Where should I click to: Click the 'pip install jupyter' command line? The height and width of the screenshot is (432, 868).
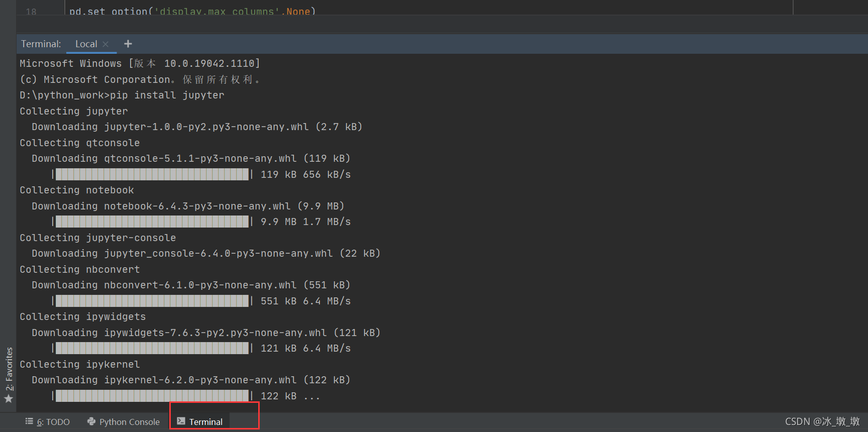pyautogui.click(x=122, y=95)
